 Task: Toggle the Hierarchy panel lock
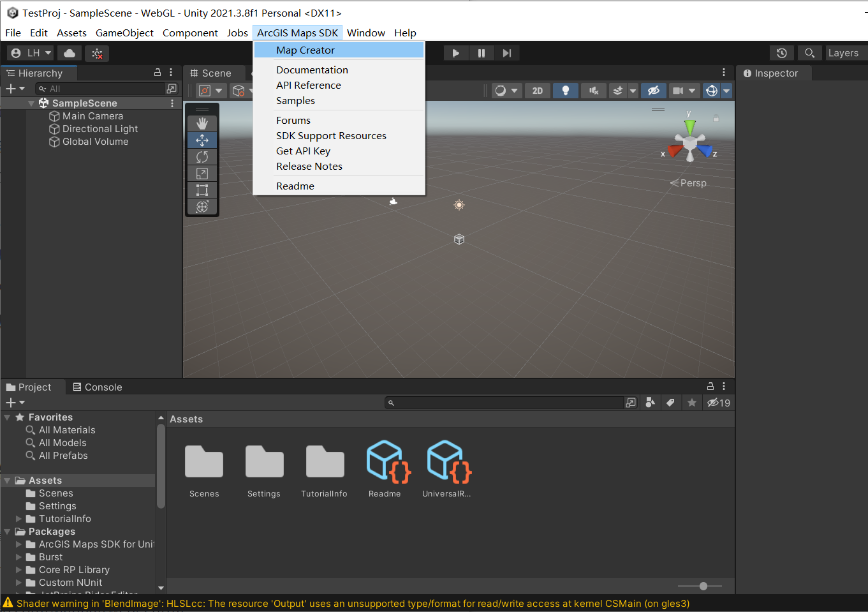coord(158,73)
